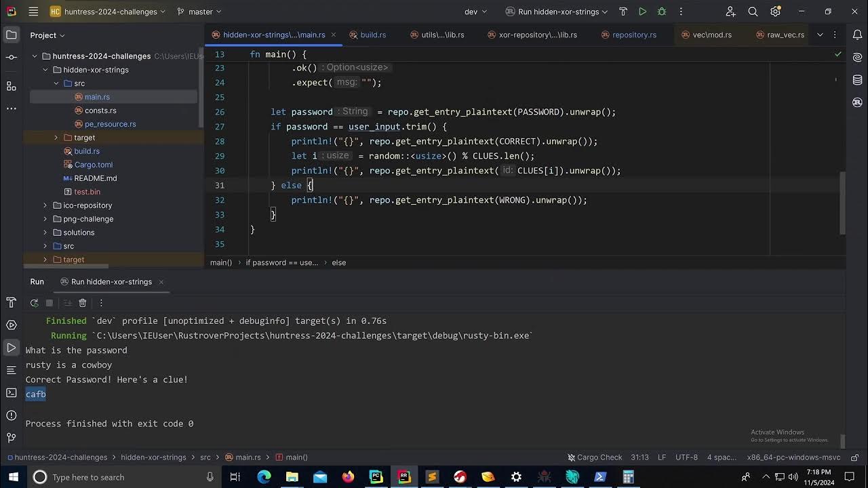Run the hidden-xor-strings configuration

point(642,12)
